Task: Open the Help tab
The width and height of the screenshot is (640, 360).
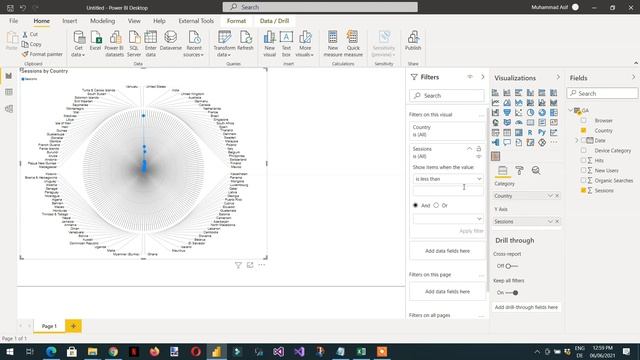Action: point(159,21)
